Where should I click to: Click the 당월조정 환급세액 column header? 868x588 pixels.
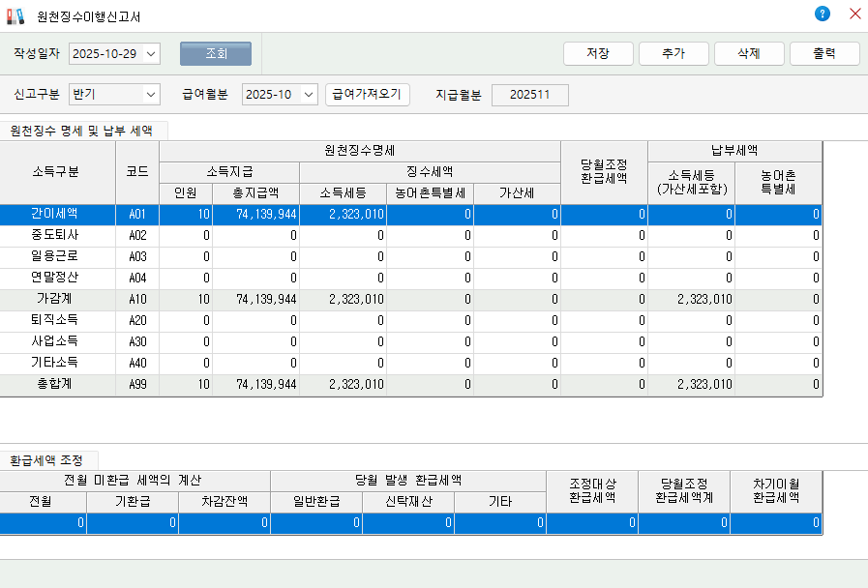pyautogui.click(x=604, y=172)
